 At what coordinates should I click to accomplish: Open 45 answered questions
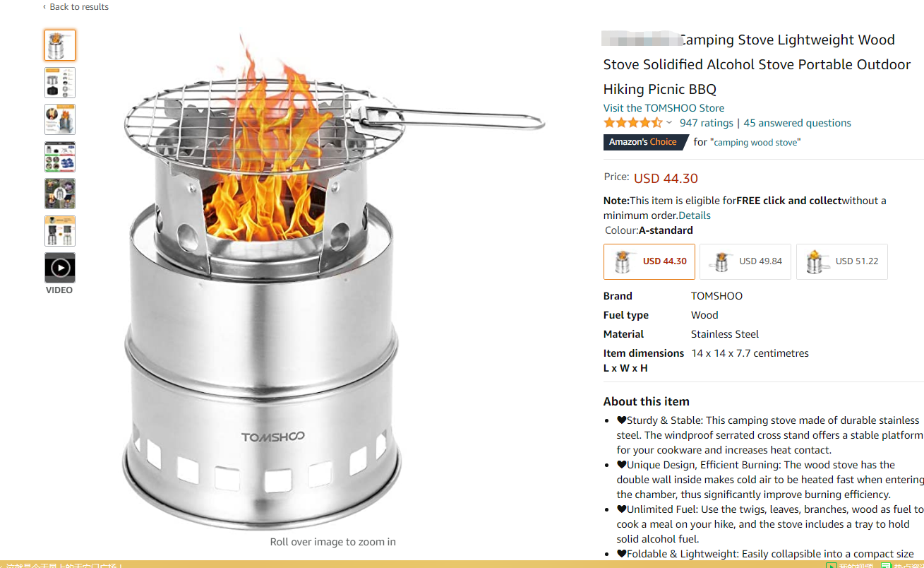(797, 123)
